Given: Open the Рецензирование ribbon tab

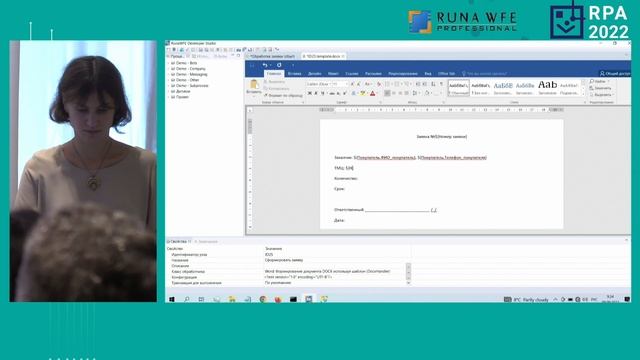Looking at the screenshot, I should click(403, 74).
